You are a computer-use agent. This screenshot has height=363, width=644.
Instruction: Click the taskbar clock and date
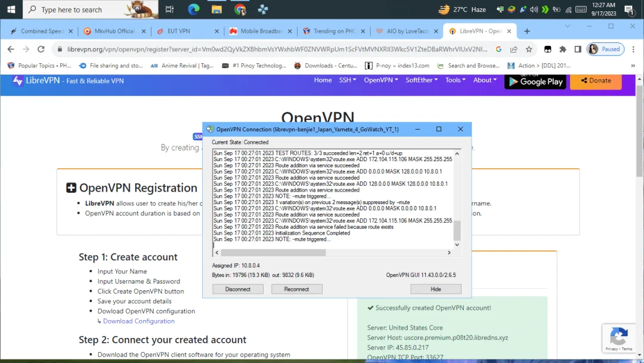click(x=603, y=9)
